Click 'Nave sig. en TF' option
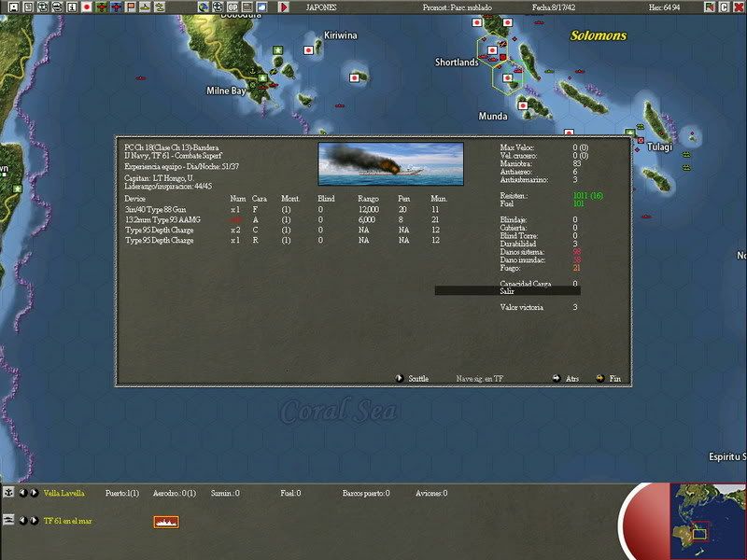This screenshot has width=747, height=560. pyautogui.click(x=479, y=379)
